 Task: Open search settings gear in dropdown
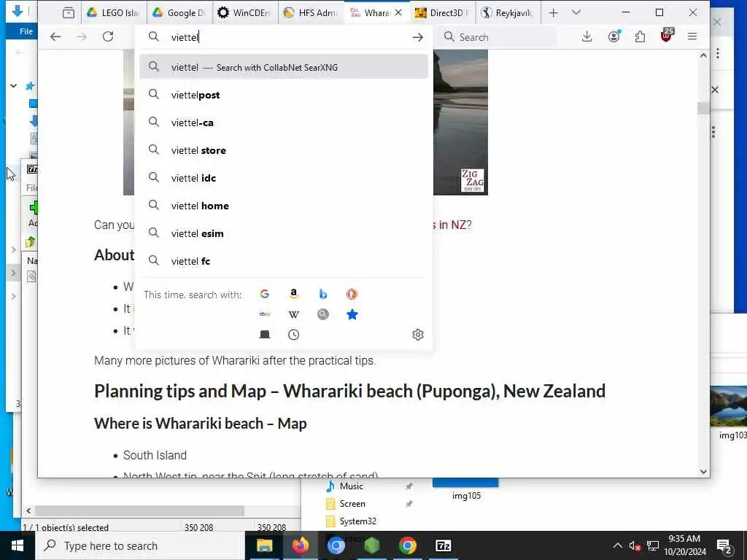[x=418, y=334]
